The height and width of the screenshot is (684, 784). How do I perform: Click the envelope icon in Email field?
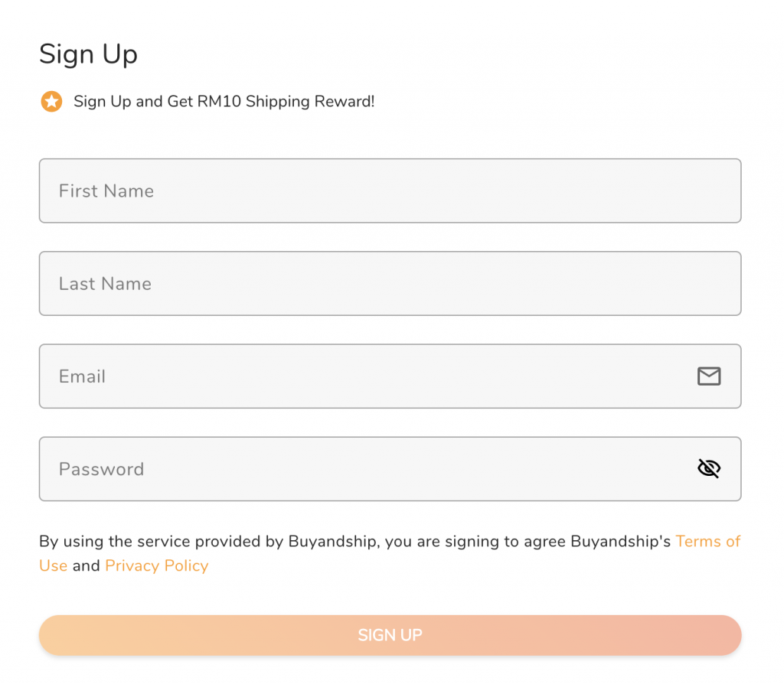coord(709,376)
